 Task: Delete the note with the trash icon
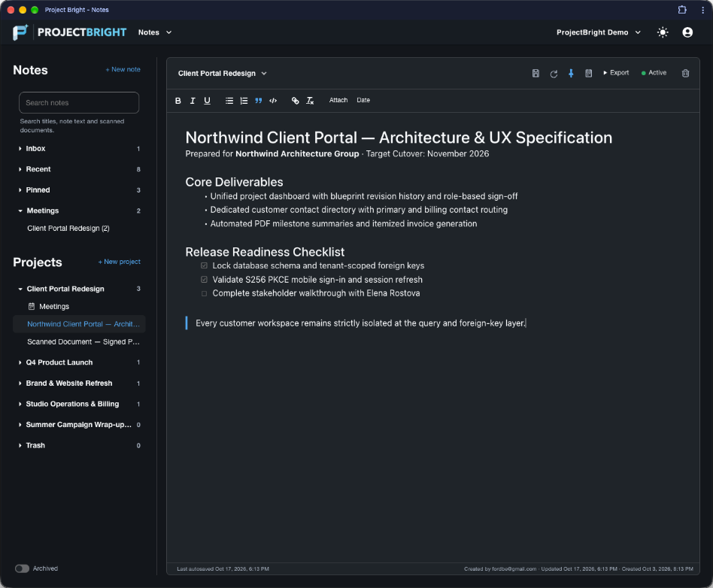pos(685,73)
